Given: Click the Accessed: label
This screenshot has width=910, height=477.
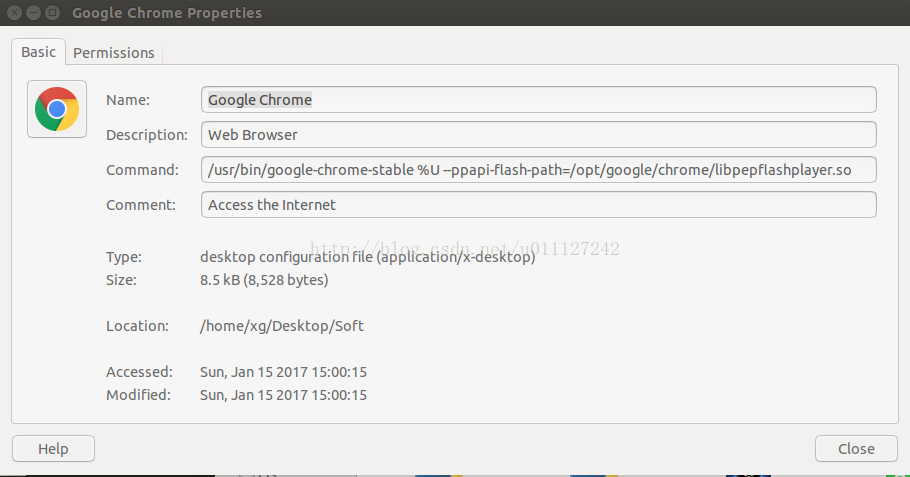Looking at the screenshot, I should point(139,372).
